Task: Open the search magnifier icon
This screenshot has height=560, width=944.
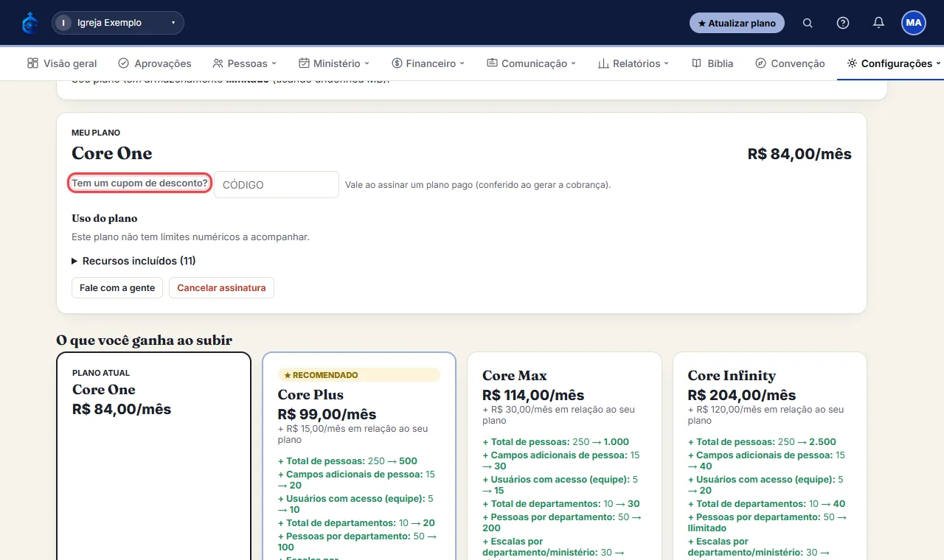Action: 808,23
